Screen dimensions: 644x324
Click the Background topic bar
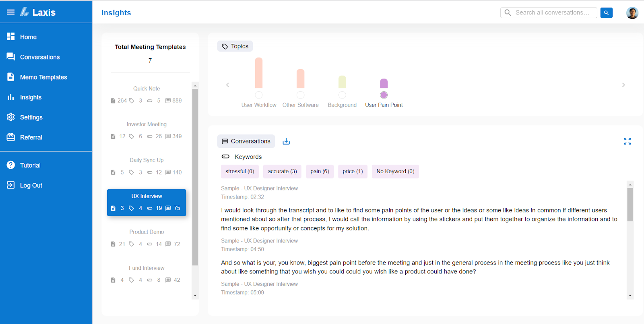coord(342,82)
